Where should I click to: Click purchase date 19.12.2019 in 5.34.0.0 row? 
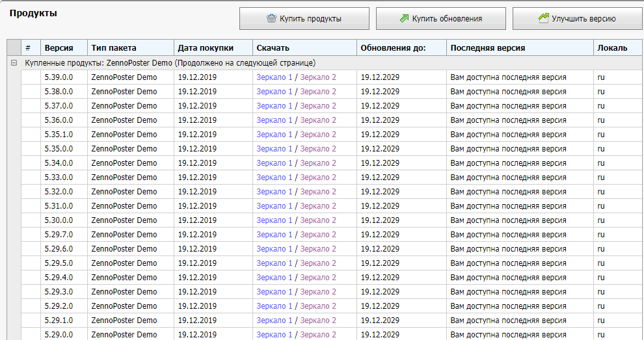pos(197,163)
